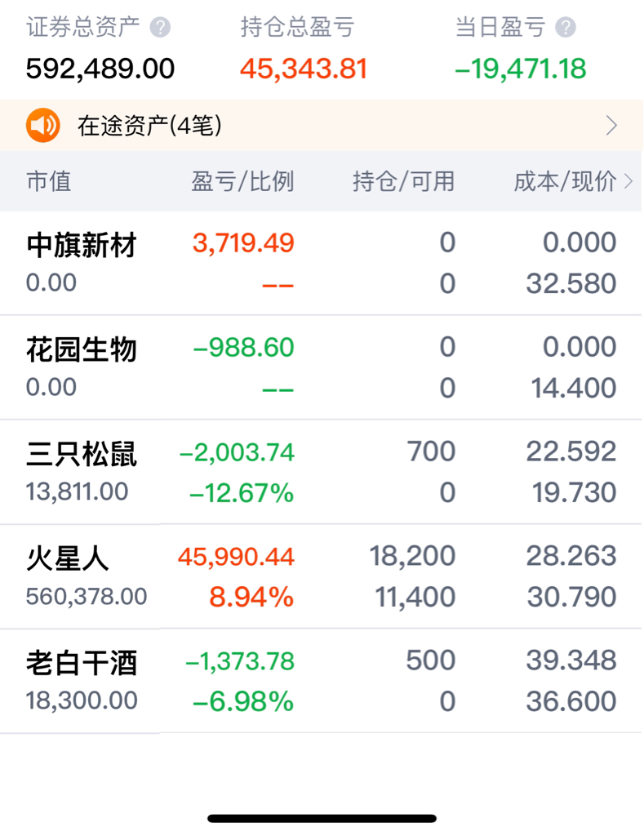Sort by 盈亏/比例 column header

[x=242, y=182]
